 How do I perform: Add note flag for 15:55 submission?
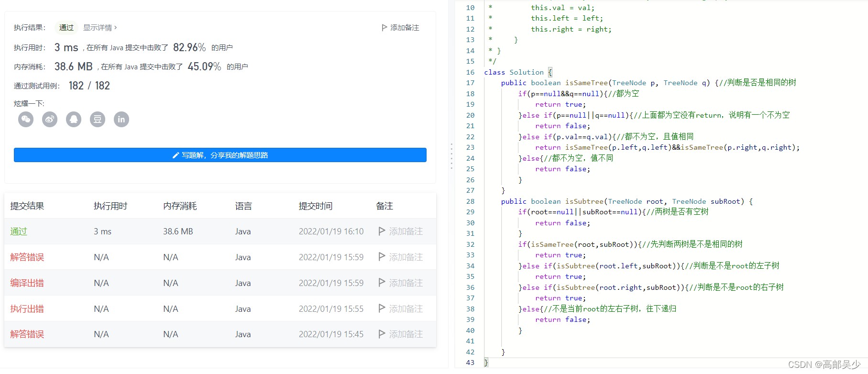pos(400,309)
